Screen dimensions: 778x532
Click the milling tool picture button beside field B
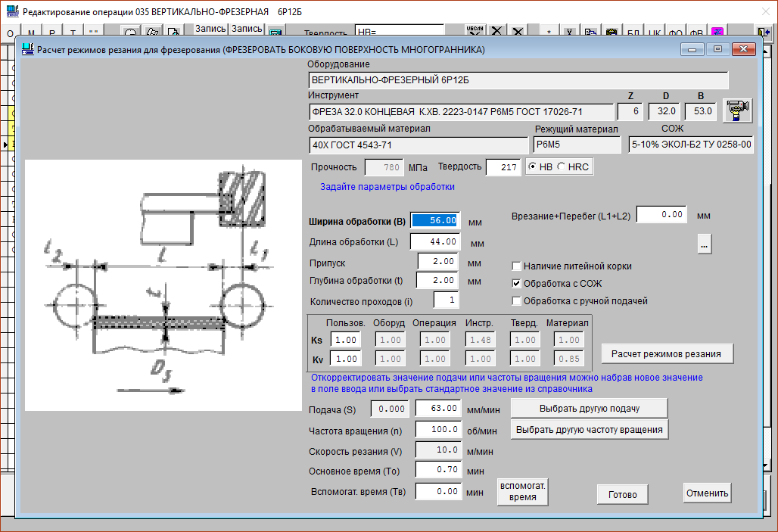coord(736,110)
